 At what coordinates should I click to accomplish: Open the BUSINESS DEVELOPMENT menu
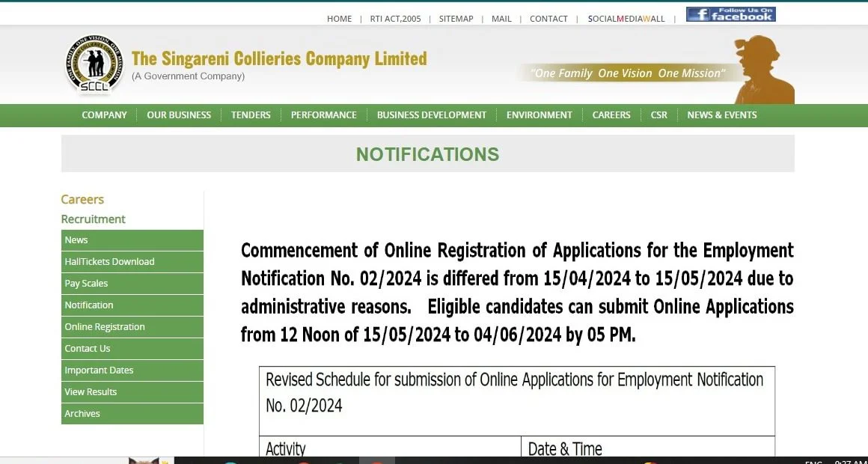point(432,115)
